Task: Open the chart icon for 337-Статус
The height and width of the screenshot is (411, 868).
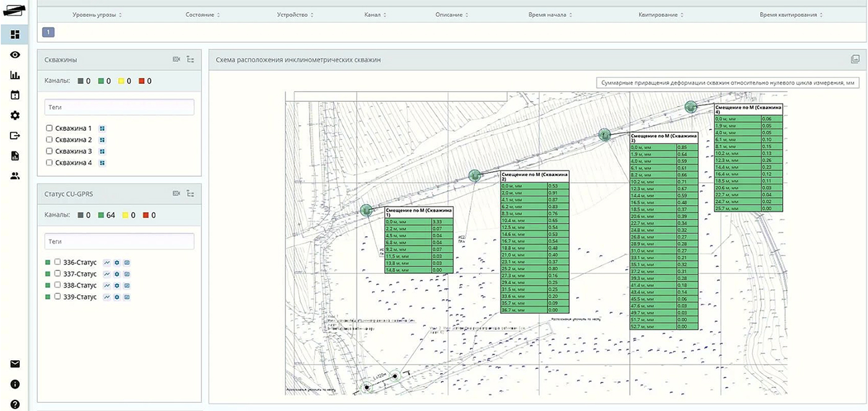Action: pyautogui.click(x=107, y=274)
